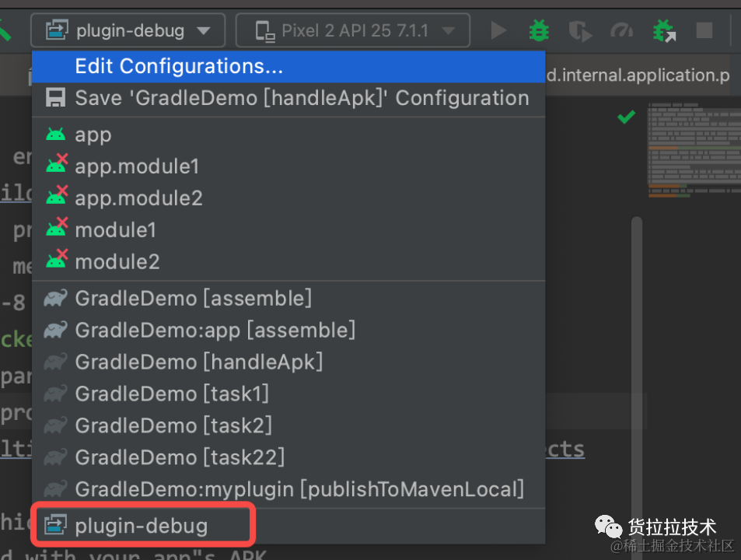The width and height of the screenshot is (741, 560).
Task: Choose Save 'GradleDemo [handleApk]' Configuration
Action: coord(288,98)
